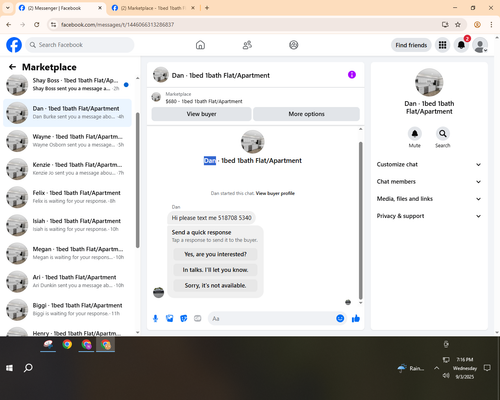Open the Megan conversation
The image size is (500, 400).
67,253
